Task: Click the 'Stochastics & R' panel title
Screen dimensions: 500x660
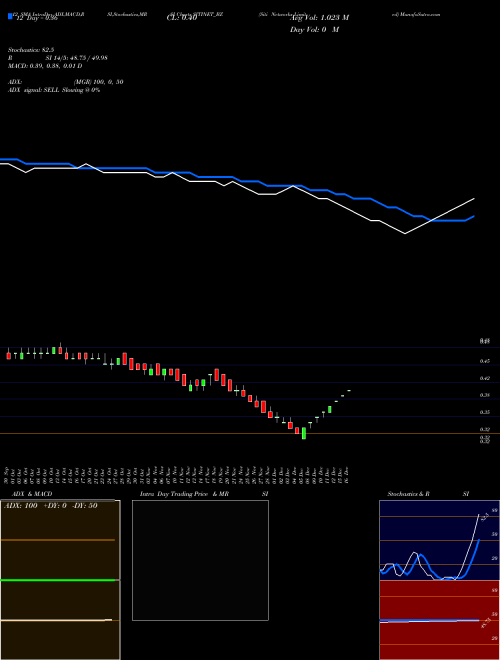Action: pos(409,494)
